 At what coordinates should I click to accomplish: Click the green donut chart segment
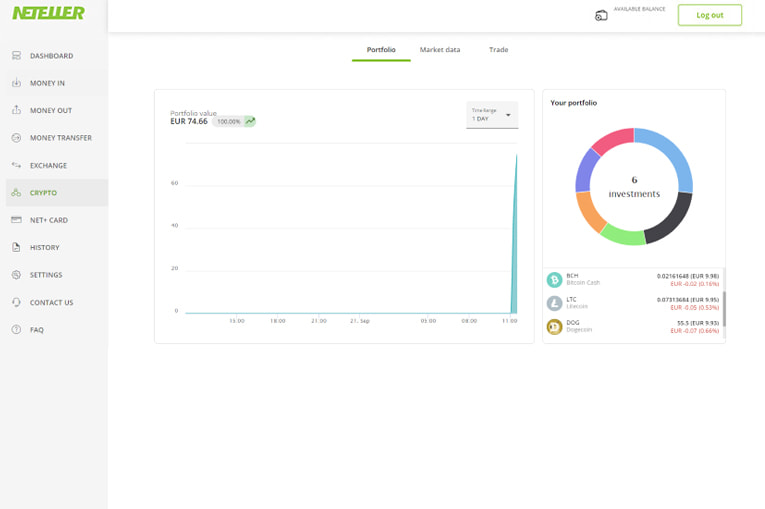(624, 236)
